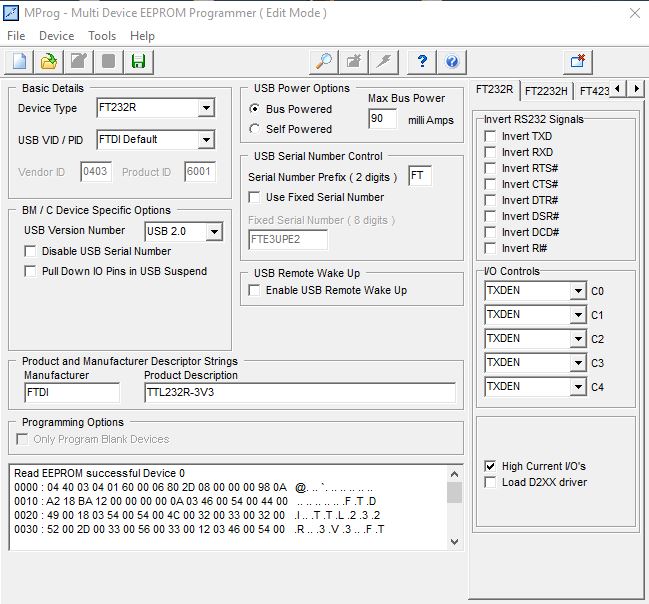Open the Device menu

click(57, 36)
